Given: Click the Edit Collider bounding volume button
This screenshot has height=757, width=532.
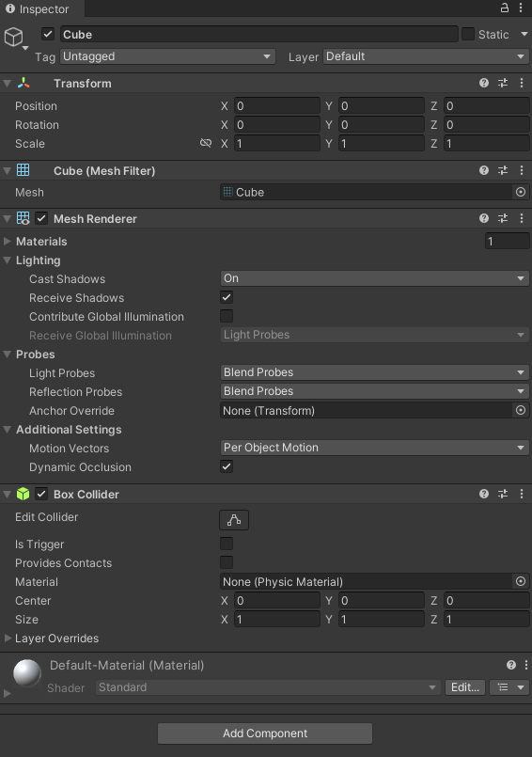Looking at the screenshot, I should [234, 520].
